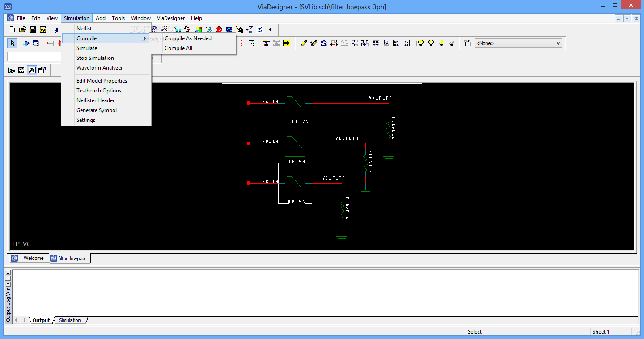Choose the blue port shape tool
The image size is (644, 339).
click(26, 43)
